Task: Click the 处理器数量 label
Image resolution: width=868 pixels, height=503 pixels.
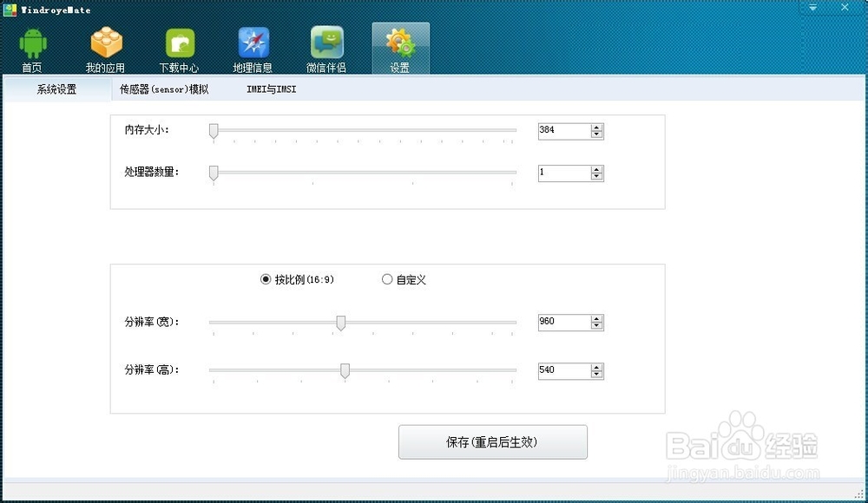Action: click(152, 172)
